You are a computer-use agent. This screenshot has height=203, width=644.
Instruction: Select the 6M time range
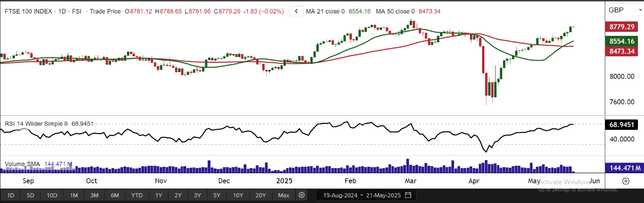pyautogui.click(x=115, y=195)
